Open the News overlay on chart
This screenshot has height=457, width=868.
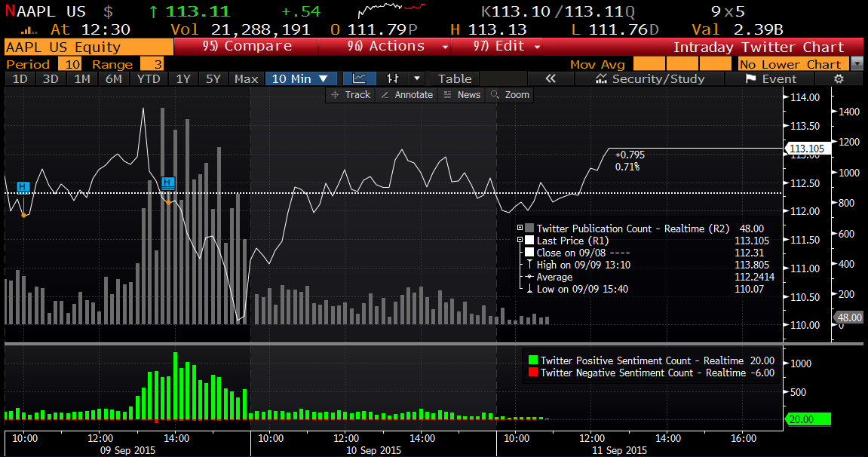coord(462,94)
